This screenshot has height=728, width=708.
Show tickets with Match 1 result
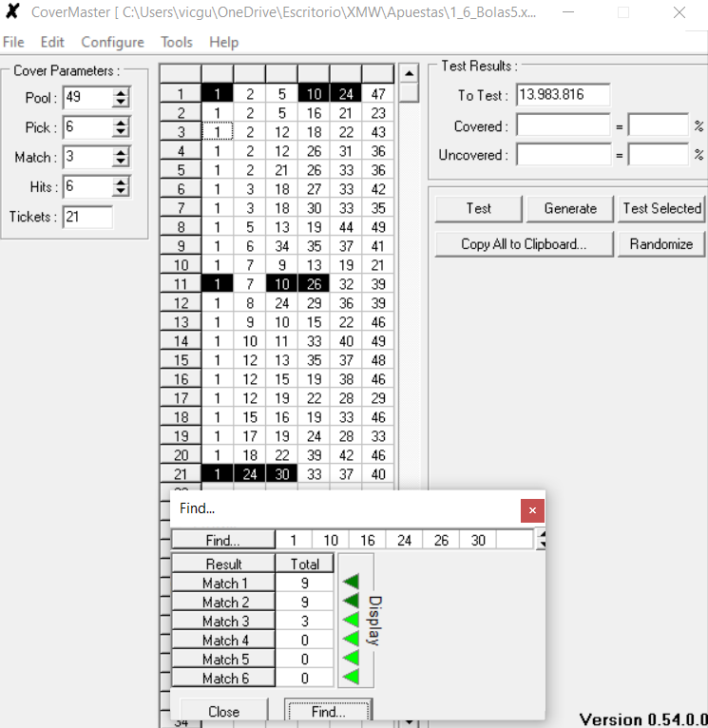[x=351, y=583]
